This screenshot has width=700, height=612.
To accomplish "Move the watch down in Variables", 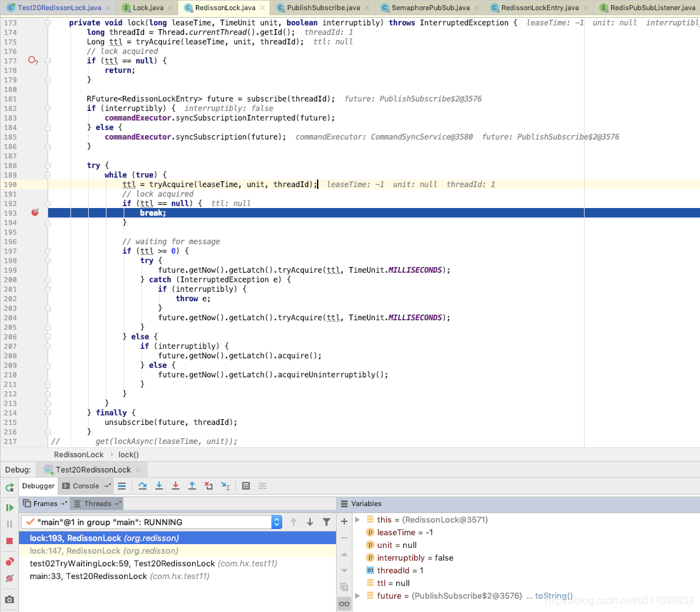I will 344,571.
